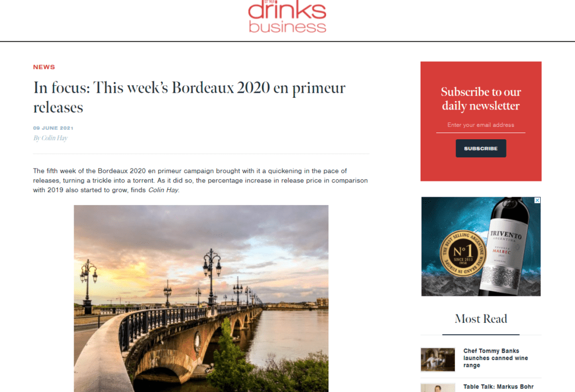The height and width of the screenshot is (392, 575).
Task: Open Chef Tommy Banks canned wine article
Action: [x=495, y=358]
